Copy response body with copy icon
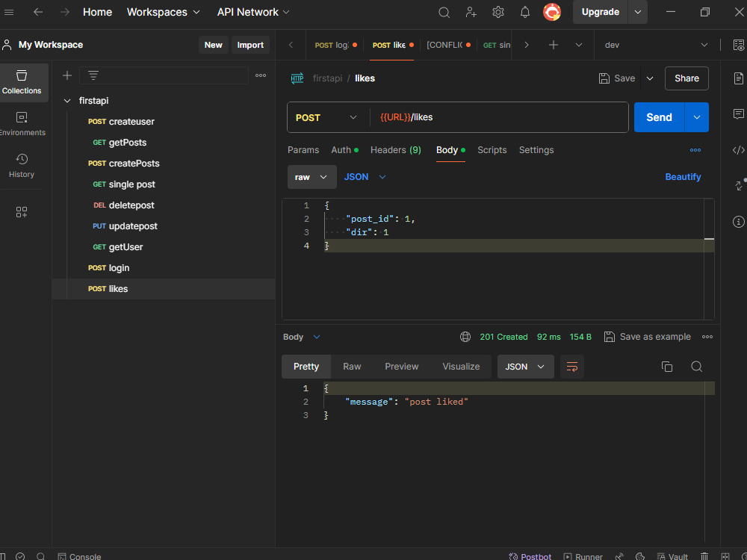The width and height of the screenshot is (747, 560). coord(667,366)
